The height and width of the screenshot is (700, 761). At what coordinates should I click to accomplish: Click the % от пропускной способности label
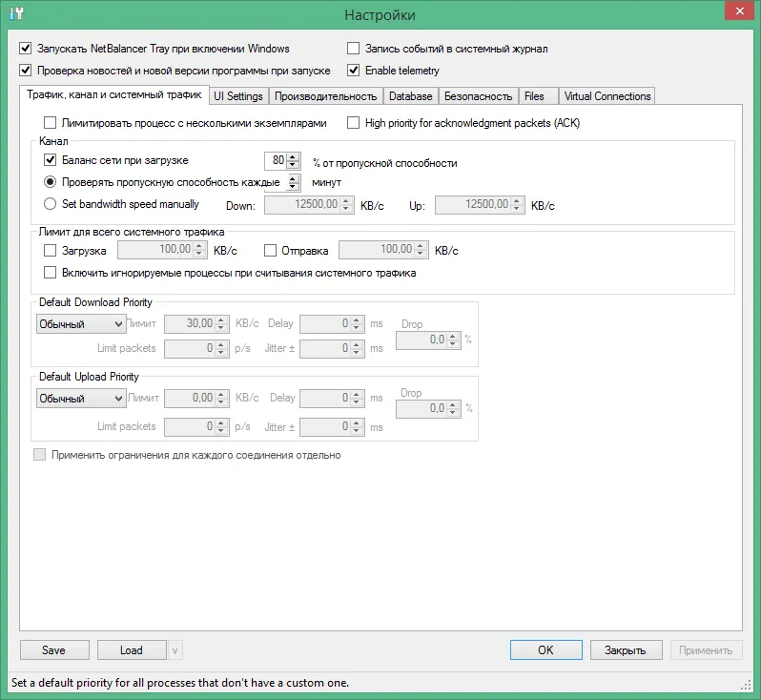click(x=385, y=163)
